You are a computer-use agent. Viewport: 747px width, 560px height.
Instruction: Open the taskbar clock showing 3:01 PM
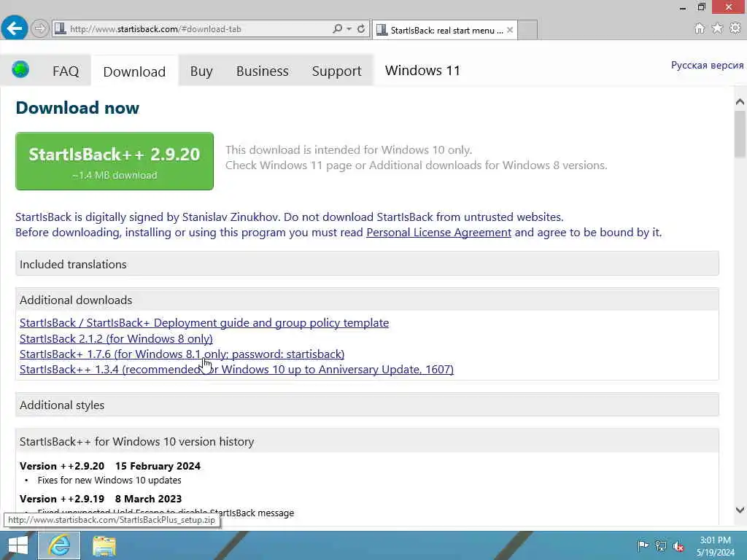[715, 546]
